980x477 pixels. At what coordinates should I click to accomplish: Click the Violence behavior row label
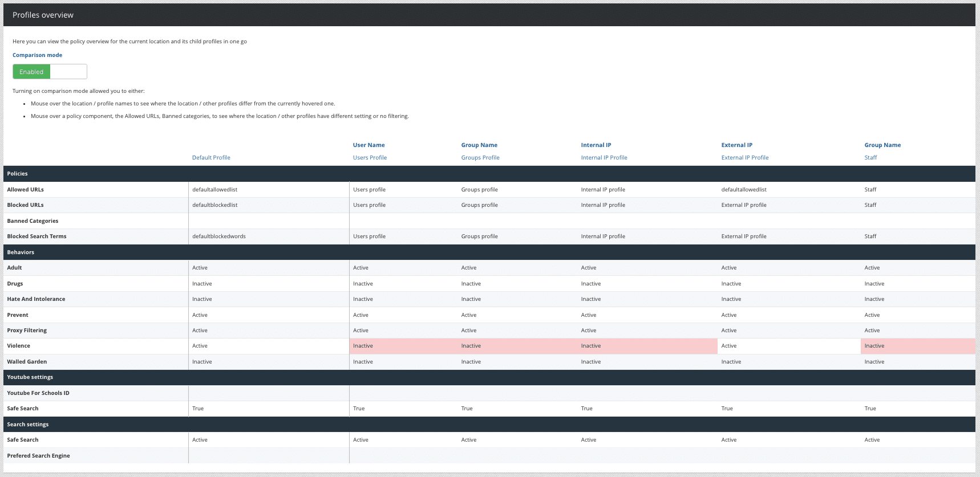[18, 346]
